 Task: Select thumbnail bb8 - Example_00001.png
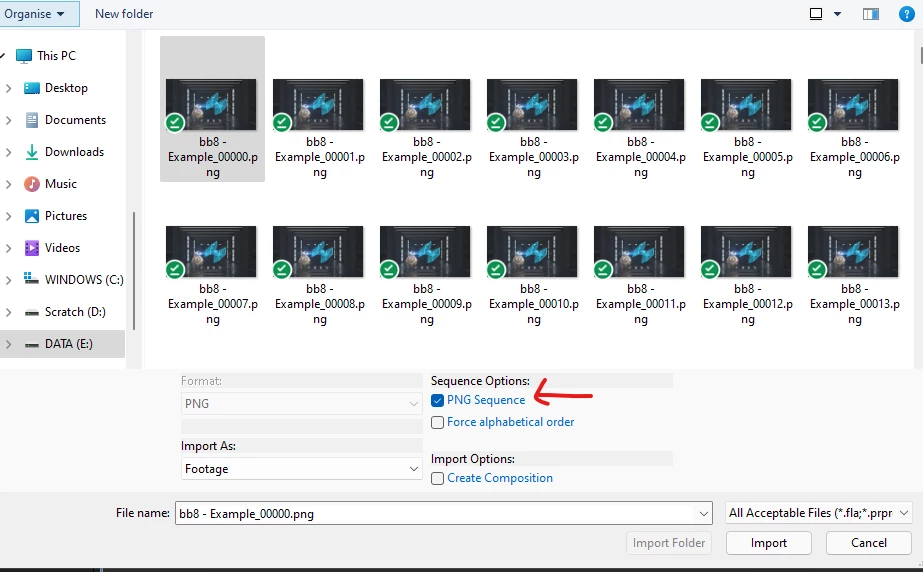318,104
